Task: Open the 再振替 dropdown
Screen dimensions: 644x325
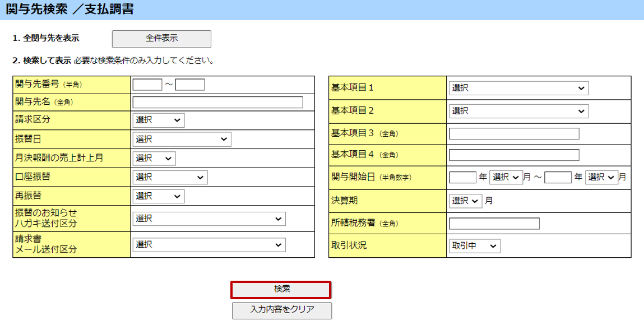Action: point(158,196)
